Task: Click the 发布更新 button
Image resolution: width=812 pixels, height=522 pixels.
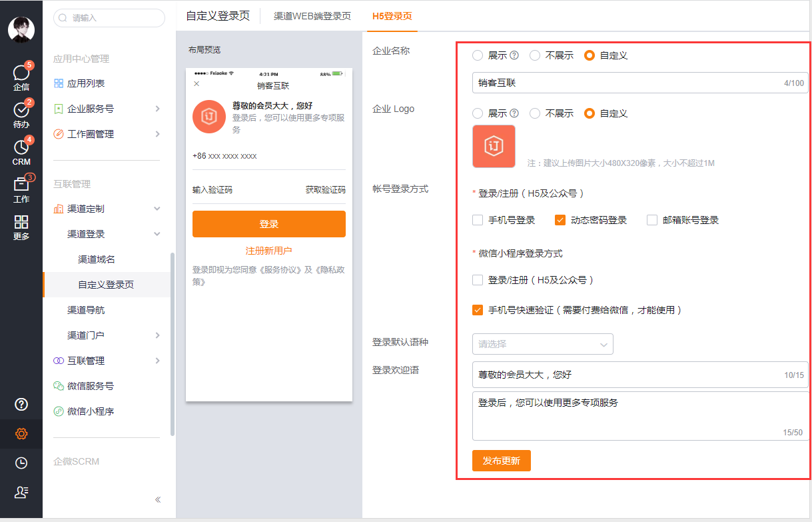Action: (x=501, y=461)
